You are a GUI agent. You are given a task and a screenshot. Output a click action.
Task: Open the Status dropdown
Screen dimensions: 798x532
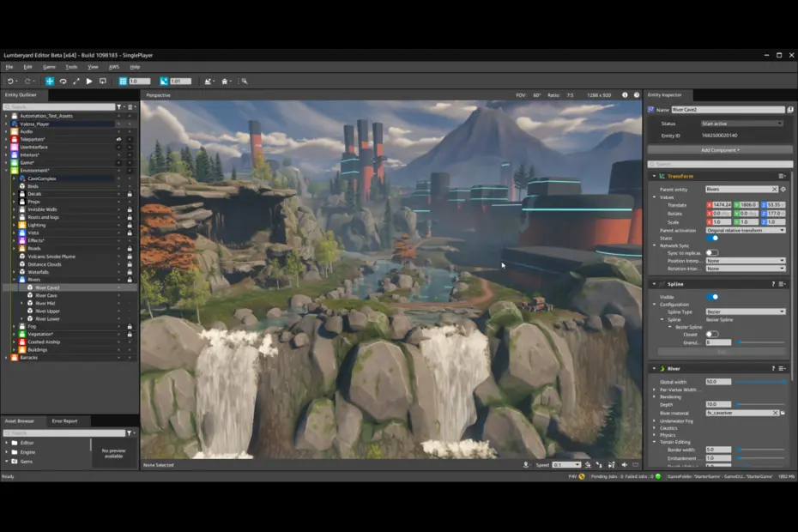[x=741, y=124]
